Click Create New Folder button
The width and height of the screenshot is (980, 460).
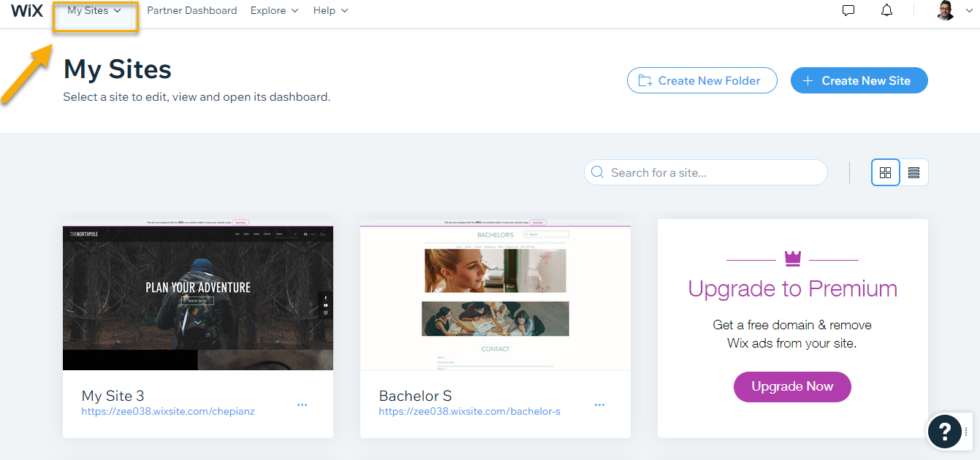[702, 80]
